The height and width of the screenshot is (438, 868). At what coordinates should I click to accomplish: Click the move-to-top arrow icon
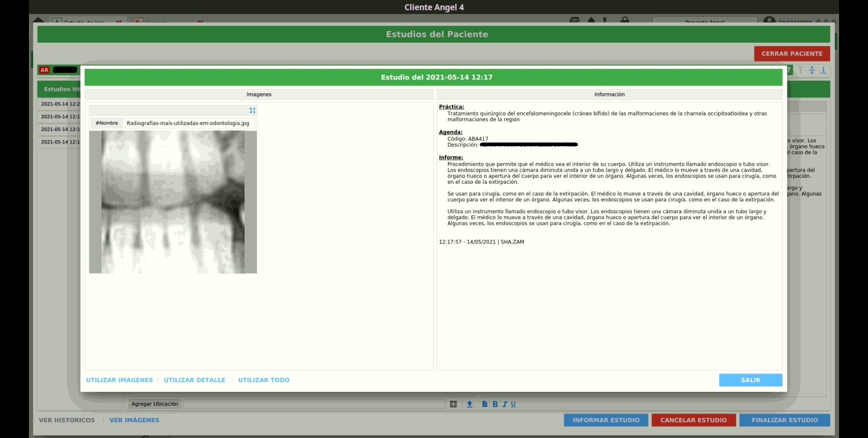801,70
